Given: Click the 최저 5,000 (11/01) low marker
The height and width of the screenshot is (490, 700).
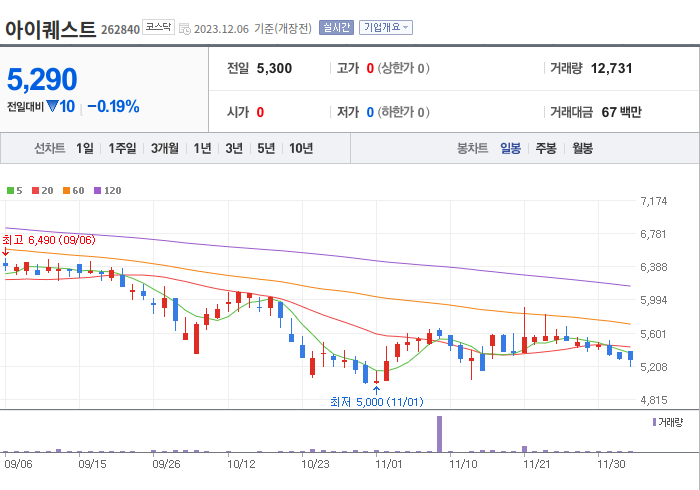Looking at the screenshot, I should point(377,402).
